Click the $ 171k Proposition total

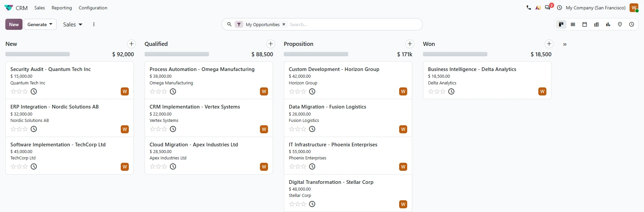click(x=405, y=54)
